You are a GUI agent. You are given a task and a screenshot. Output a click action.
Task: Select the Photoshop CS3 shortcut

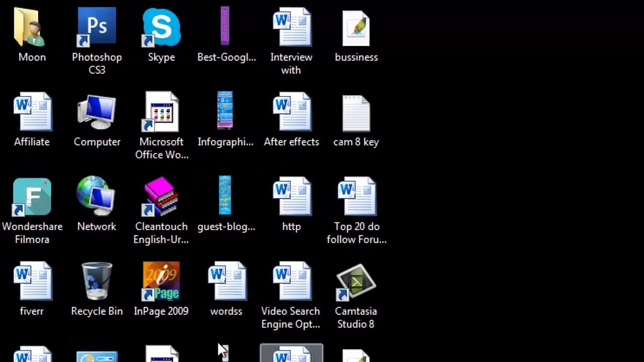pos(97,28)
